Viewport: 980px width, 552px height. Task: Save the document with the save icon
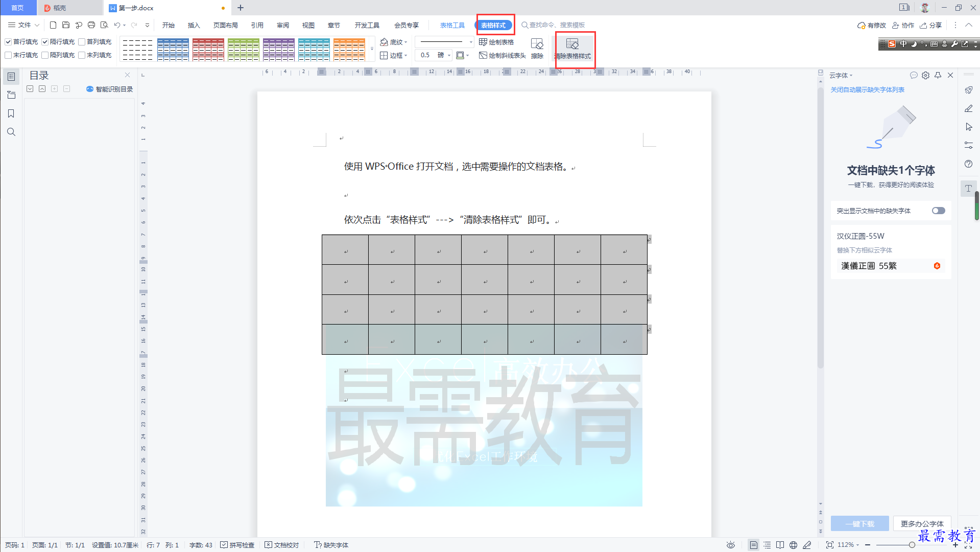66,25
